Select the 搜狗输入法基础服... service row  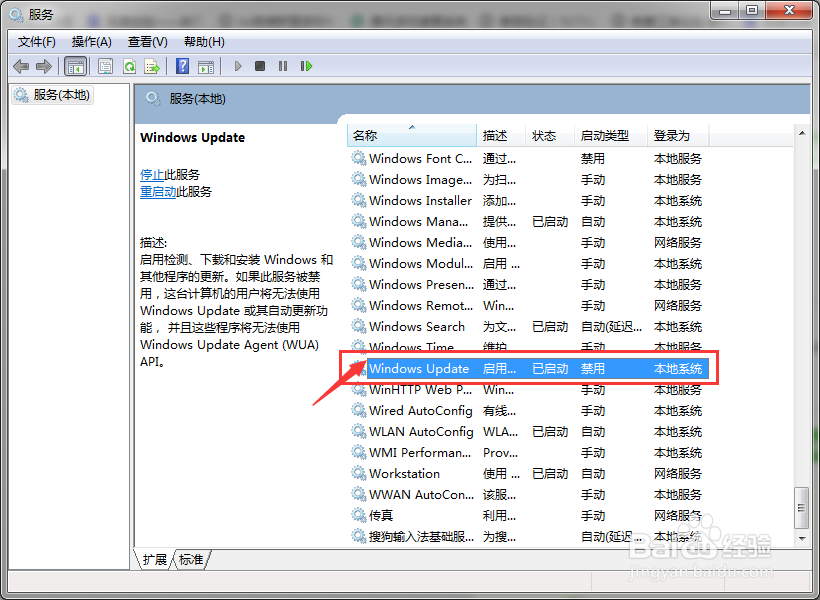tap(528, 537)
